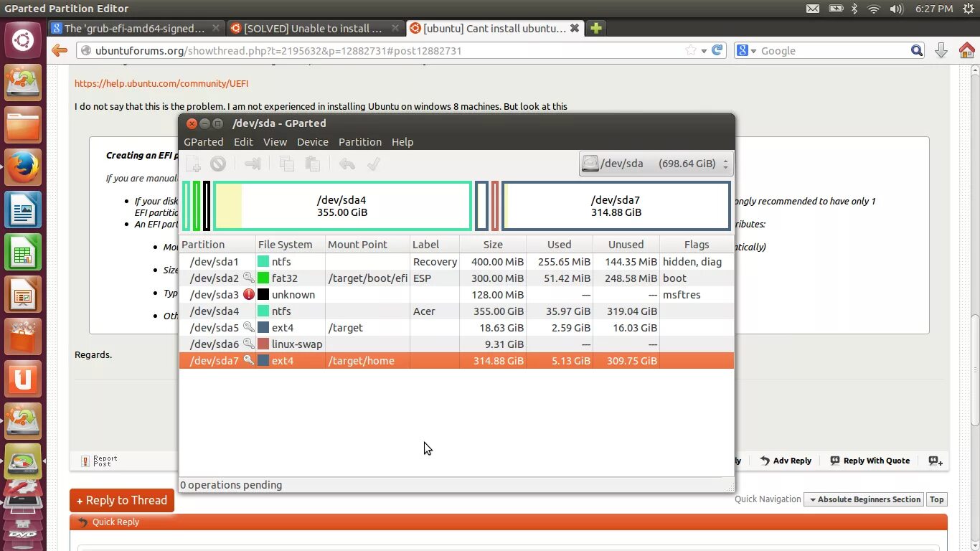The image size is (980, 551).
Task: Open new Firefox tab plus button
Action: 595,28
